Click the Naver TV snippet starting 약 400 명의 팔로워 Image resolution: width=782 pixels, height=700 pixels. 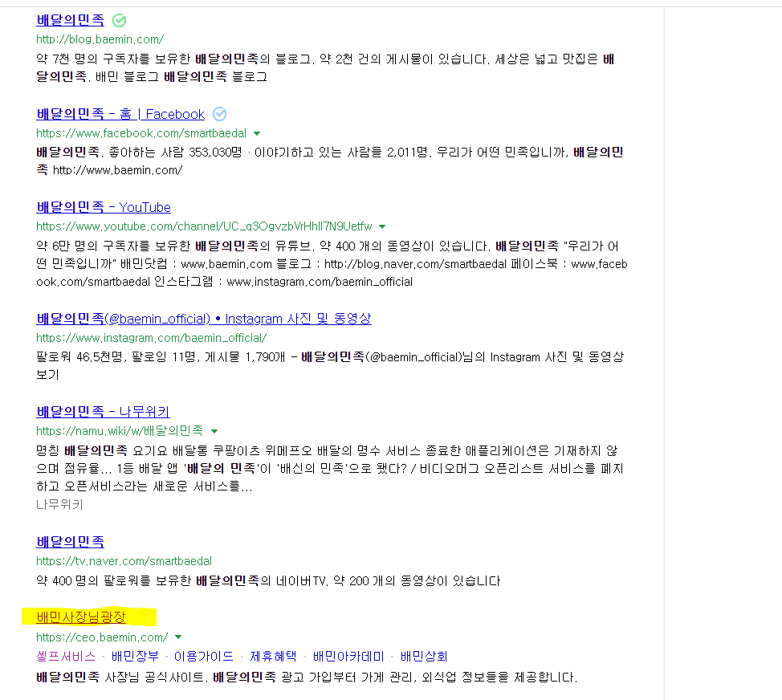[x=268, y=581]
